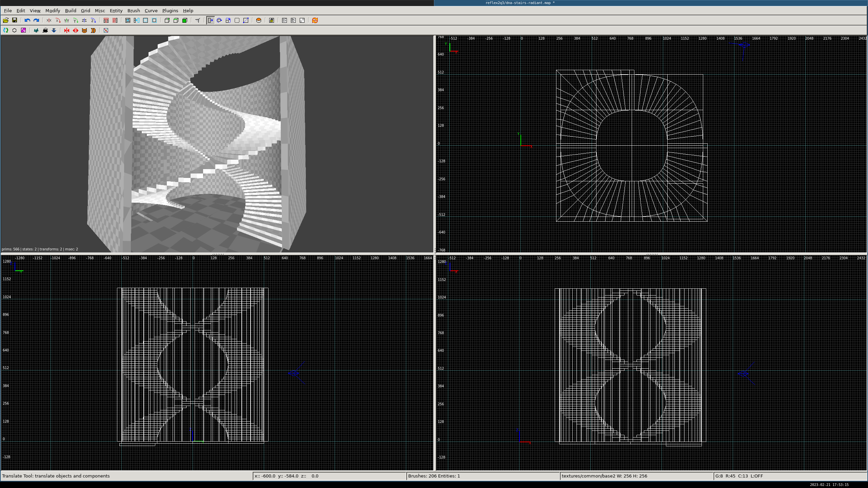This screenshot has width=868, height=488.
Task: Click the magenta Cap selection icon
Action: point(23,30)
